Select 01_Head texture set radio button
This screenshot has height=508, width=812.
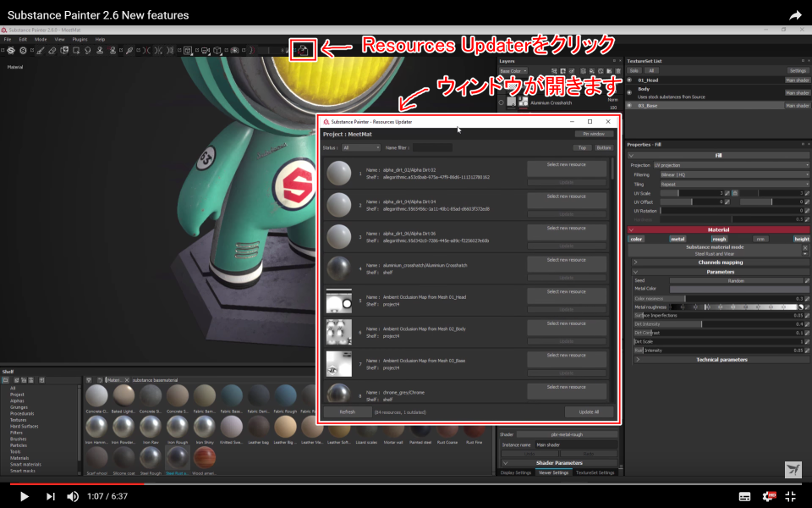click(629, 80)
